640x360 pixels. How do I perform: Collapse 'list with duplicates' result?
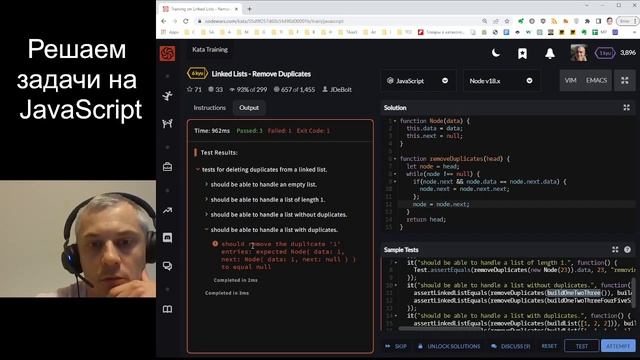click(207, 230)
